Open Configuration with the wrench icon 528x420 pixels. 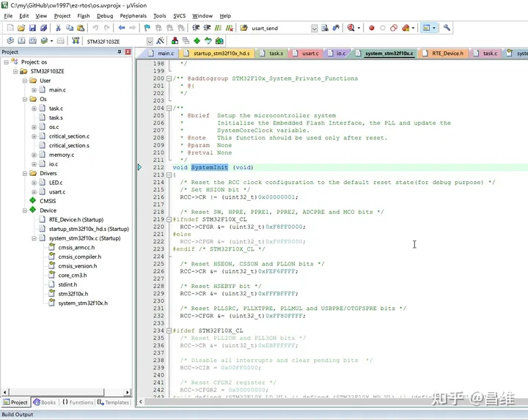tap(447, 28)
